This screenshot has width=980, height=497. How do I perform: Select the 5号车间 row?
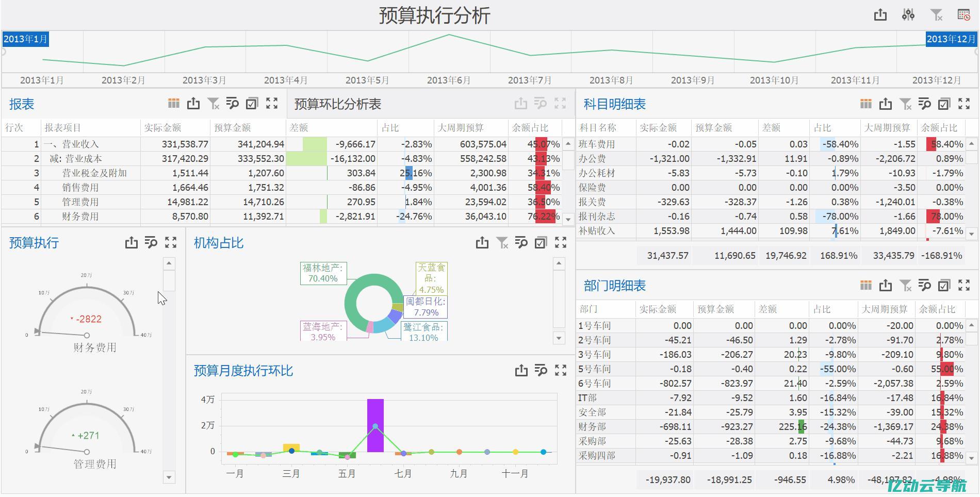(771, 369)
